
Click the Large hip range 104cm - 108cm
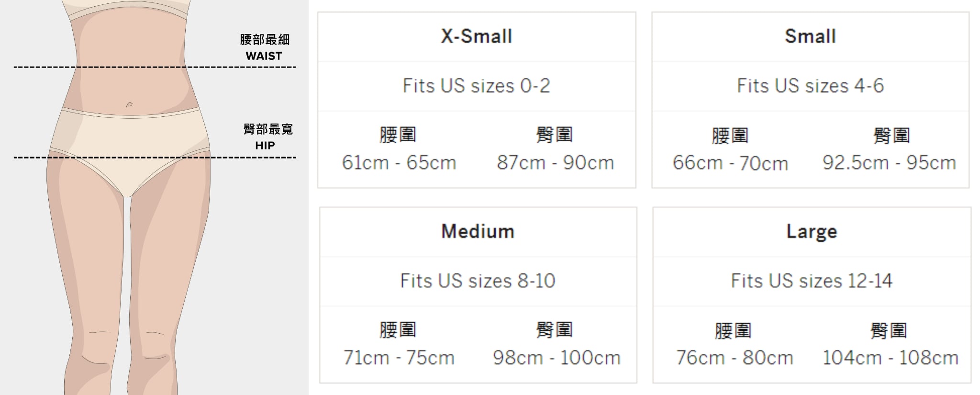890,358
